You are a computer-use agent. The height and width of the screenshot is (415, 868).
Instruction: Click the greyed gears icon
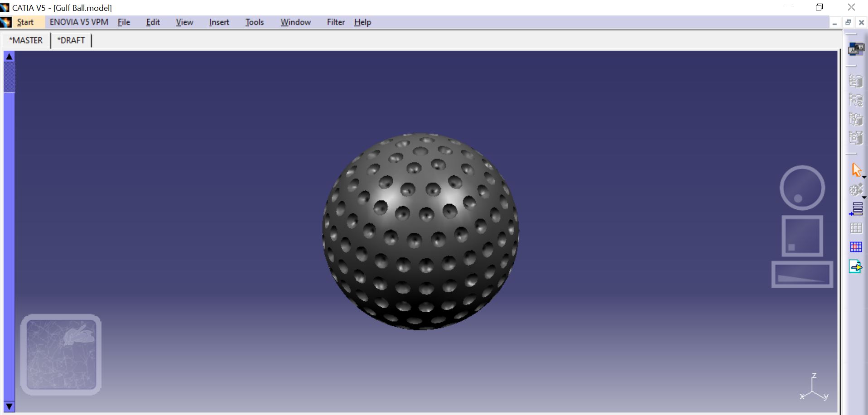(856, 189)
